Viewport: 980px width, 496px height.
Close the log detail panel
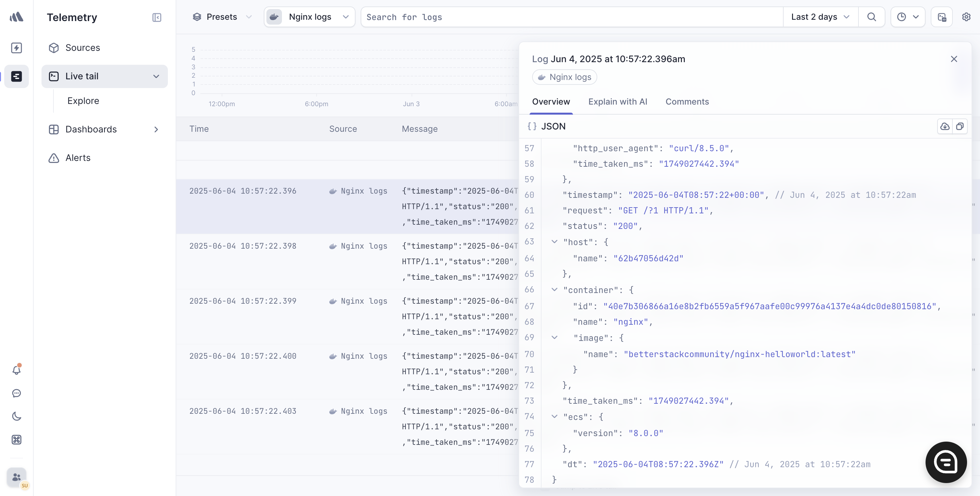tap(954, 59)
